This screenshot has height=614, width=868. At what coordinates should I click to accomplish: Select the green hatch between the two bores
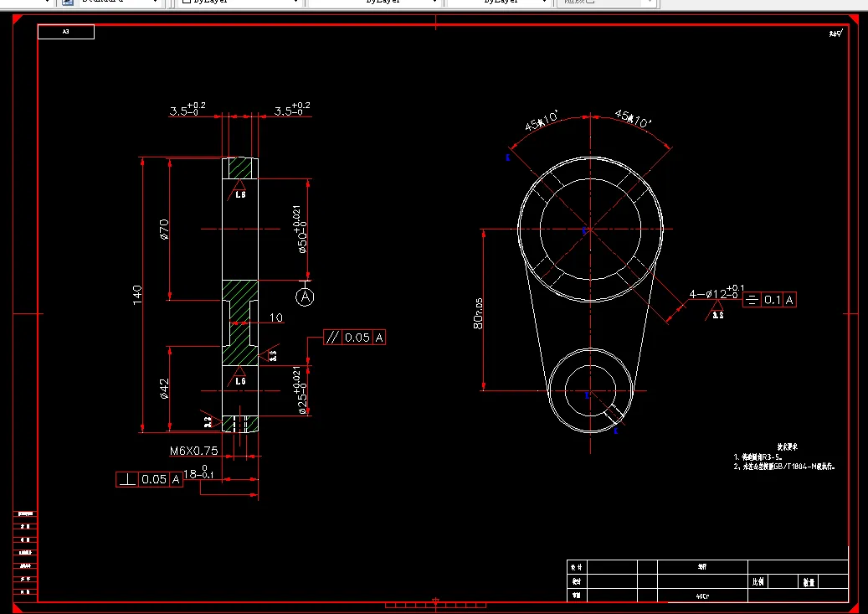(239, 322)
